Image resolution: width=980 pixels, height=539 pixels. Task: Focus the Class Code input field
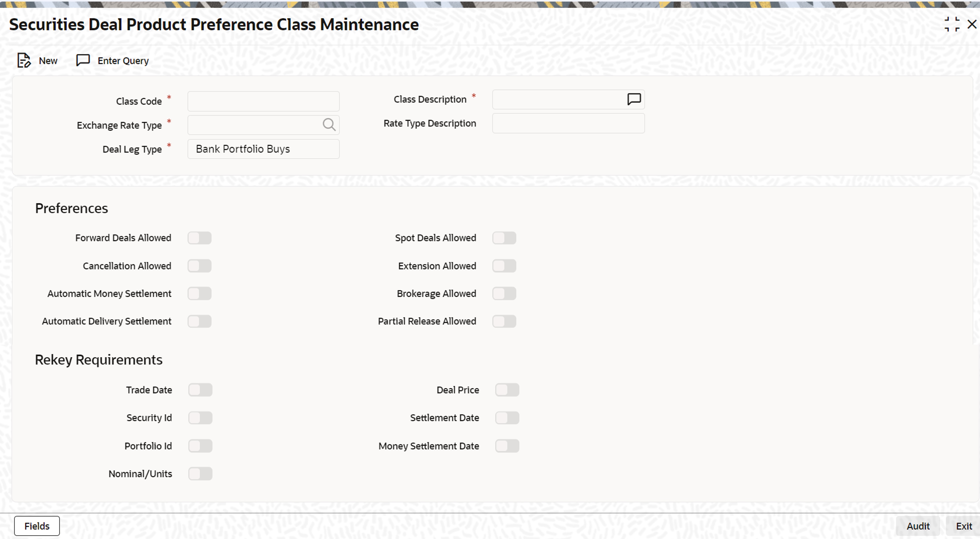coord(263,101)
